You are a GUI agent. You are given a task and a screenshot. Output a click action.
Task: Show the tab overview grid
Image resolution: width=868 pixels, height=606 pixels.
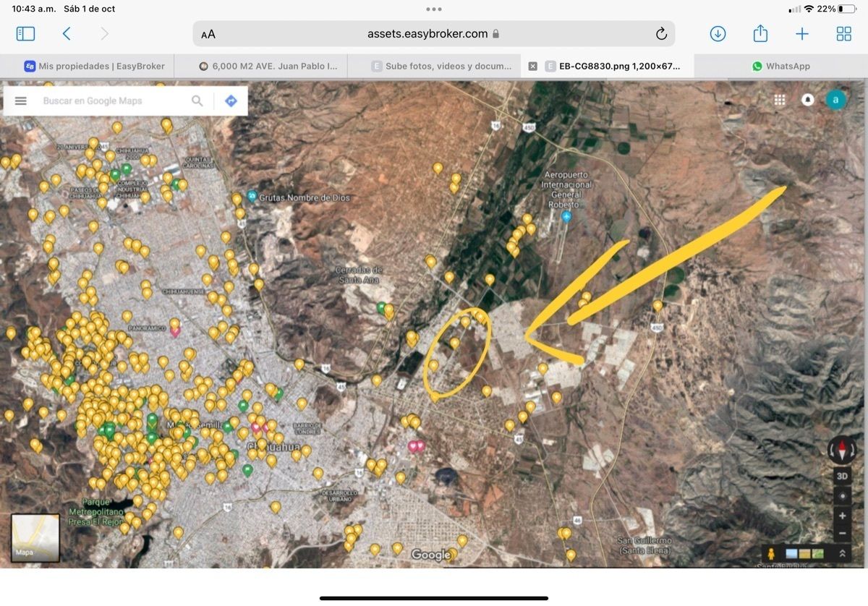843,34
